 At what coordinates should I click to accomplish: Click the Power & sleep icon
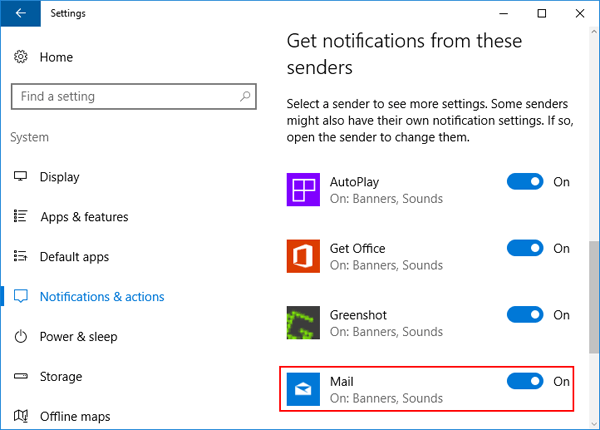click(x=20, y=337)
